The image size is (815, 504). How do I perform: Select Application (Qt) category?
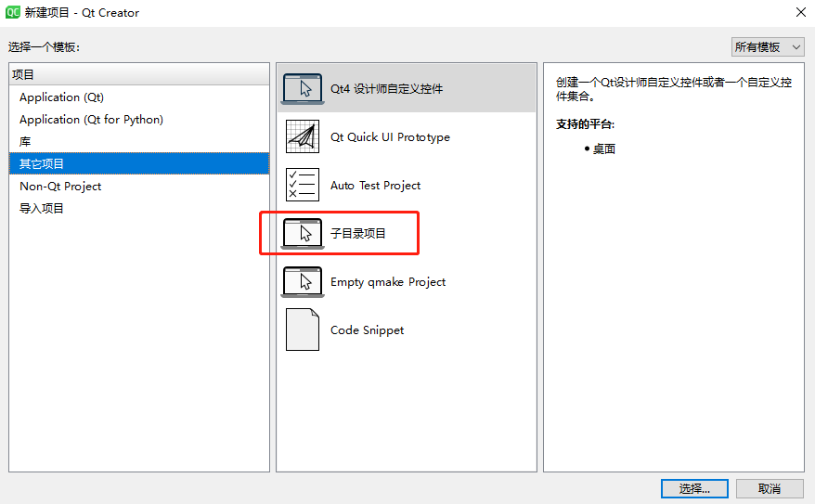(139, 97)
